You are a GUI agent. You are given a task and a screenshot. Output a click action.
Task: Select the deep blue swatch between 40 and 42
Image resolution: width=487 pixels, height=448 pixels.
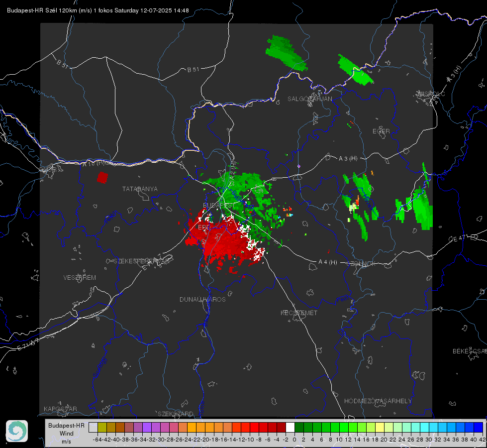(x=479, y=427)
